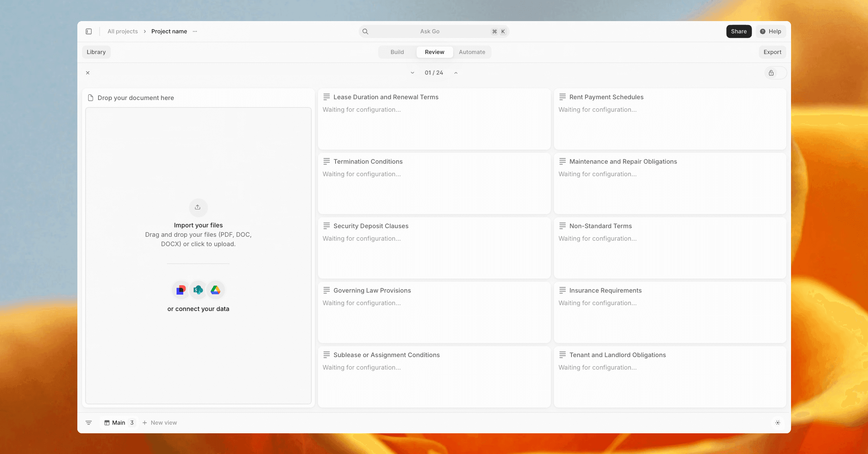Image resolution: width=868 pixels, height=454 pixels.
Task: Click the Export button
Action: [x=772, y=52]
